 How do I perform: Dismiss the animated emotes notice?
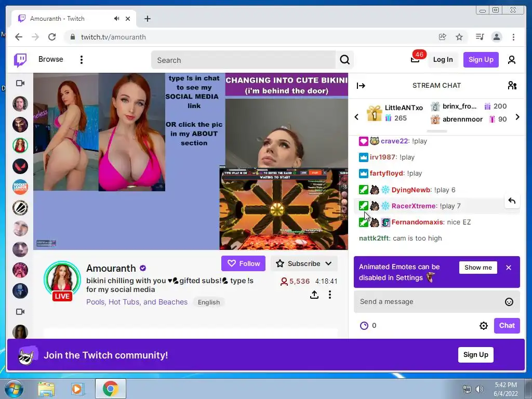(508, 268)
